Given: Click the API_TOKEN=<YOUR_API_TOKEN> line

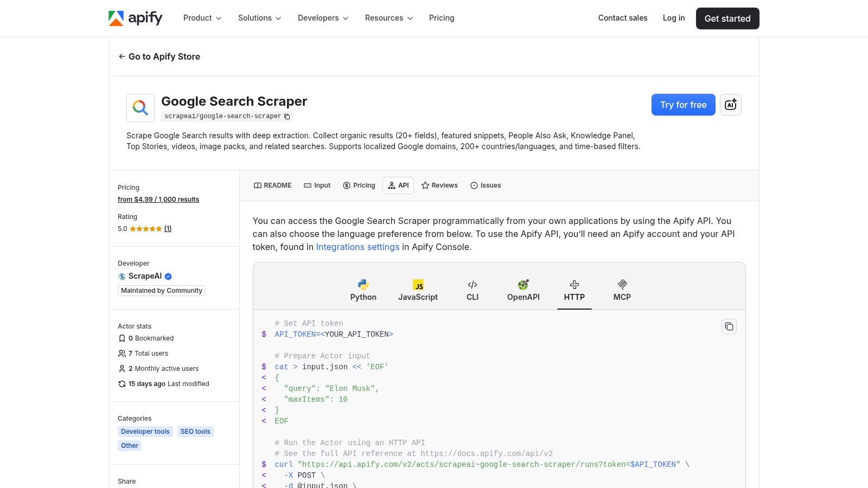Looking at the screenshot, I should 334,334.
